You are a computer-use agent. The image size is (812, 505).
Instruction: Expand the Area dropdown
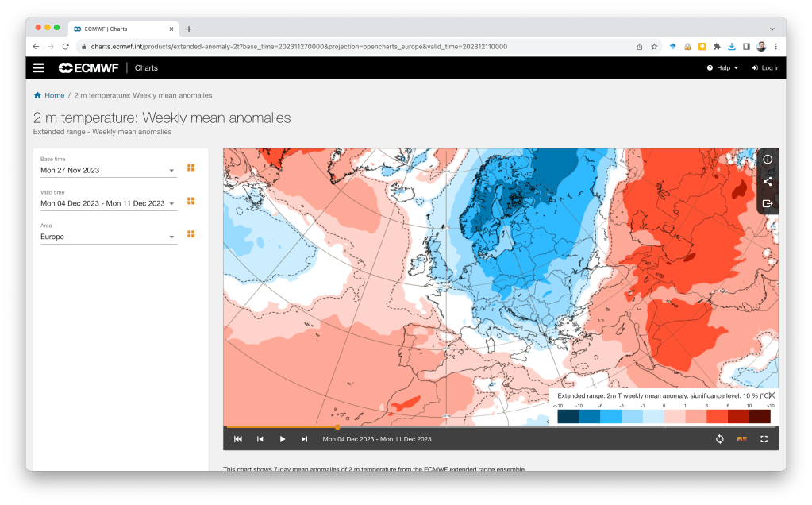(x=171, y=237)
